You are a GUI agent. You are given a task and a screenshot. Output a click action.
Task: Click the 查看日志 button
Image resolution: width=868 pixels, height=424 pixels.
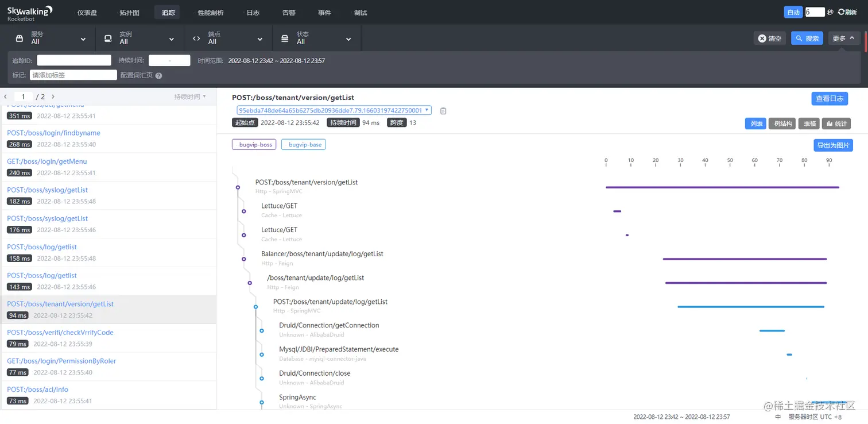(830, 98)
